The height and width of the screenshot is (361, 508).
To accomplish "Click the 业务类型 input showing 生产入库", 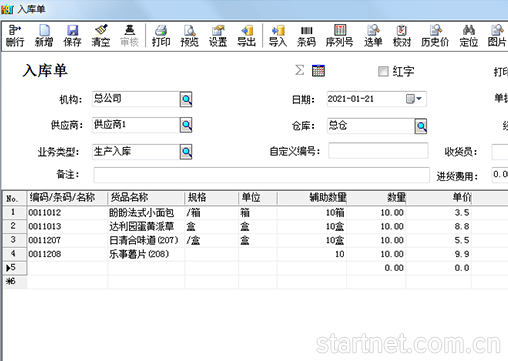I will coord(136,152).
